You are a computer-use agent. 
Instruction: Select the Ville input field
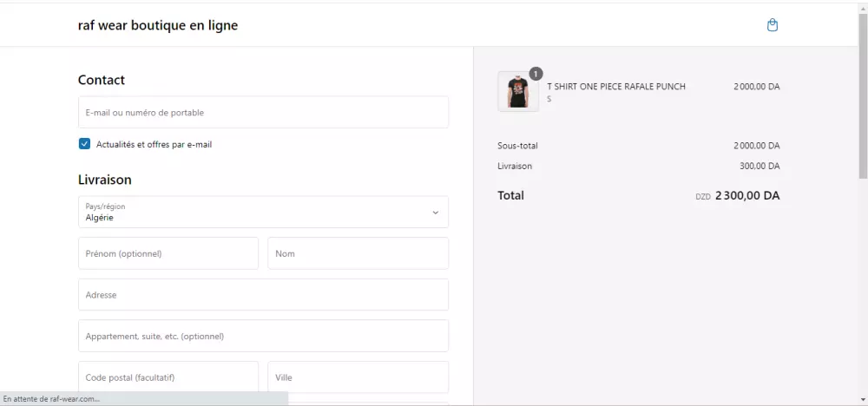coord(358,377)
